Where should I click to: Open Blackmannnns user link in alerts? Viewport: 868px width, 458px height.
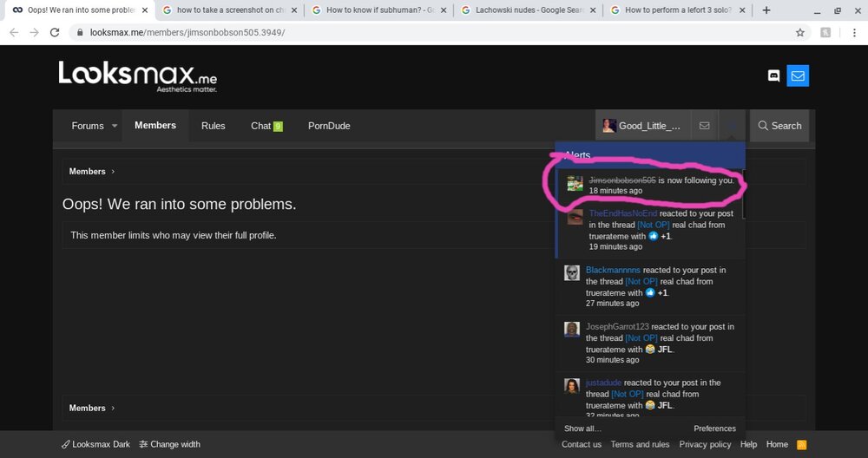coord(613,270)
